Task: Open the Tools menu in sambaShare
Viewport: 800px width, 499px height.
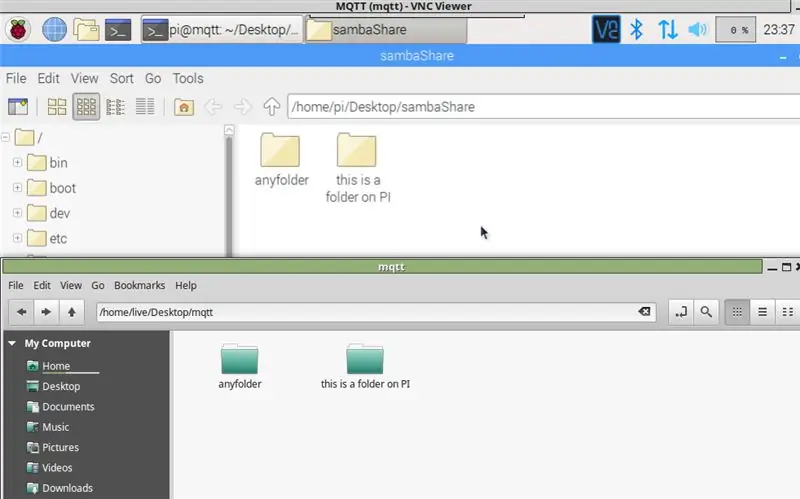Action: pos(188,78)
